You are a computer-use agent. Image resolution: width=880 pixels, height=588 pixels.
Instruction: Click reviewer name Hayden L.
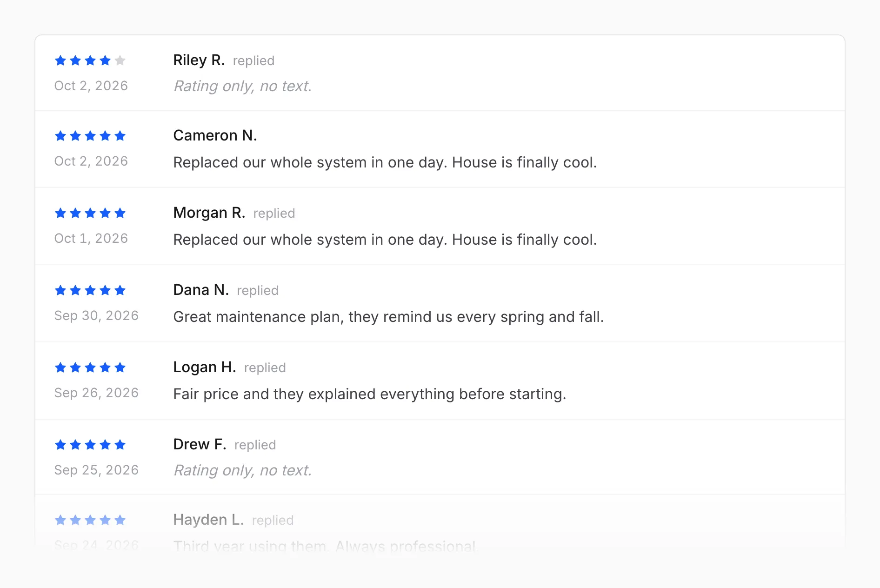tap(208, 520)
